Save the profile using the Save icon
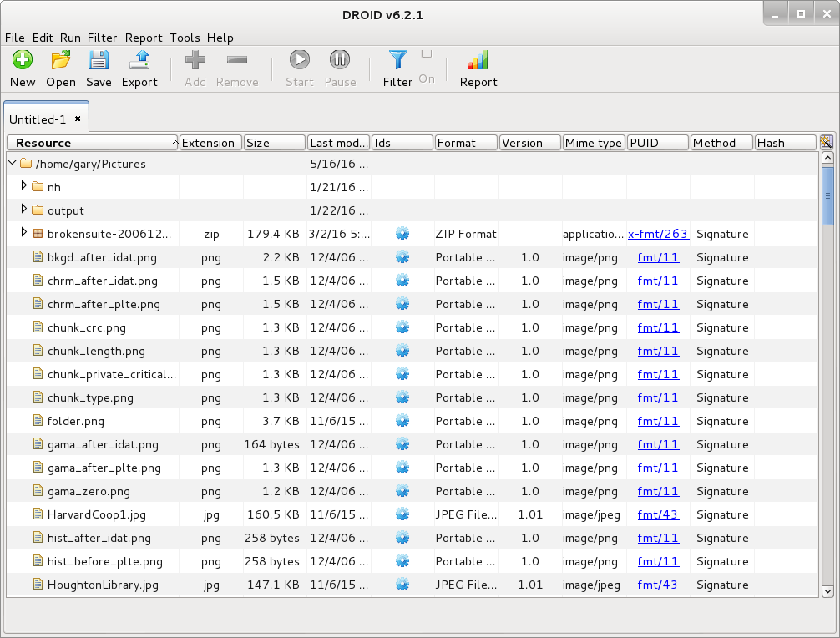This screenshot has height=638, width=840. point(99,61)
